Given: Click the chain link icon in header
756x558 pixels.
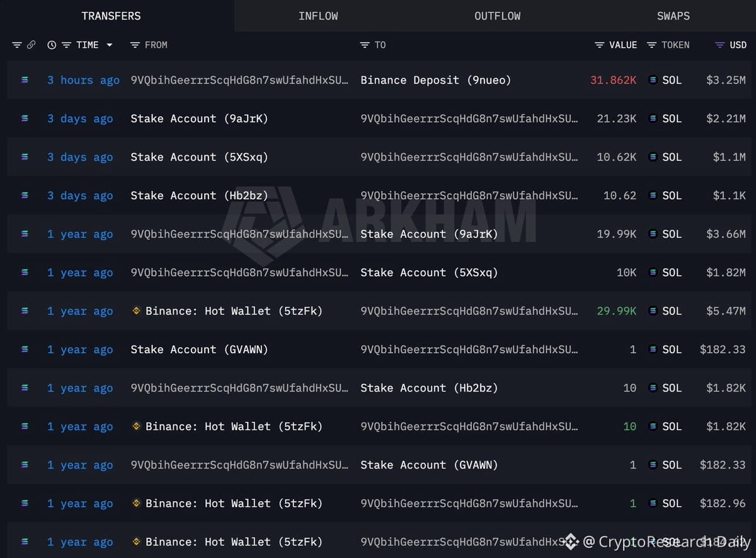Looking at the screenshot, I should click(x=31, y=45).
